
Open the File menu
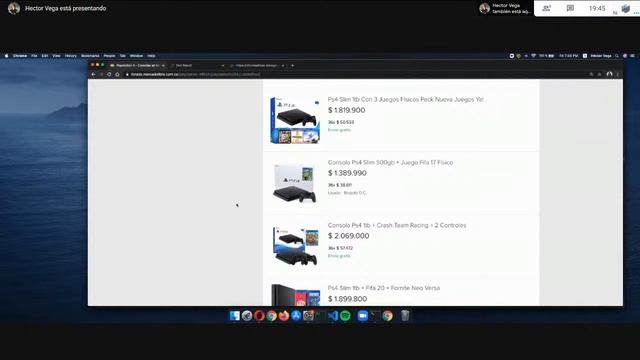(x=34, y=56)
